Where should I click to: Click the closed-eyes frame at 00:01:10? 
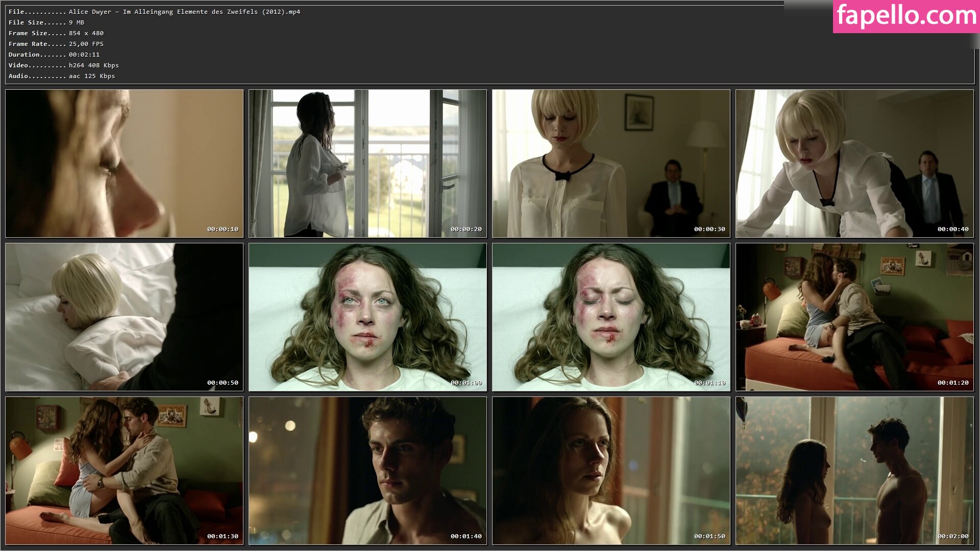click(x=611, y=317)
